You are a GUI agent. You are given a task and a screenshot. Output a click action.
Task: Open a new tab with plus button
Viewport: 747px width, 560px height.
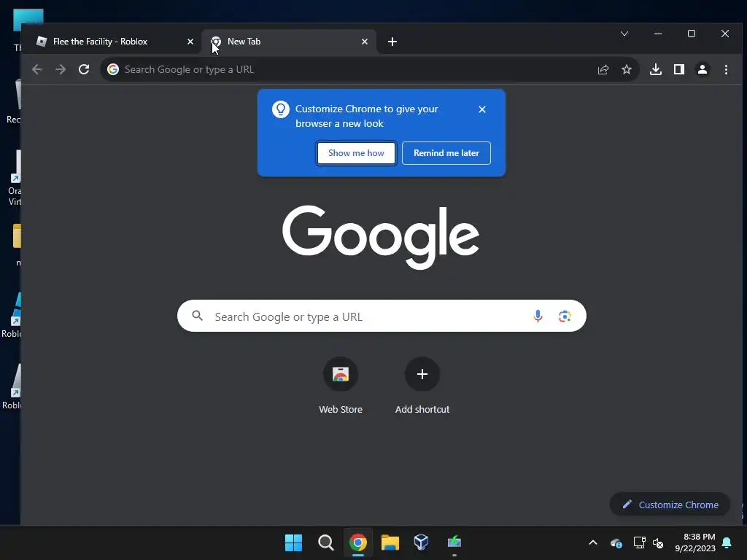click(392, 42)
